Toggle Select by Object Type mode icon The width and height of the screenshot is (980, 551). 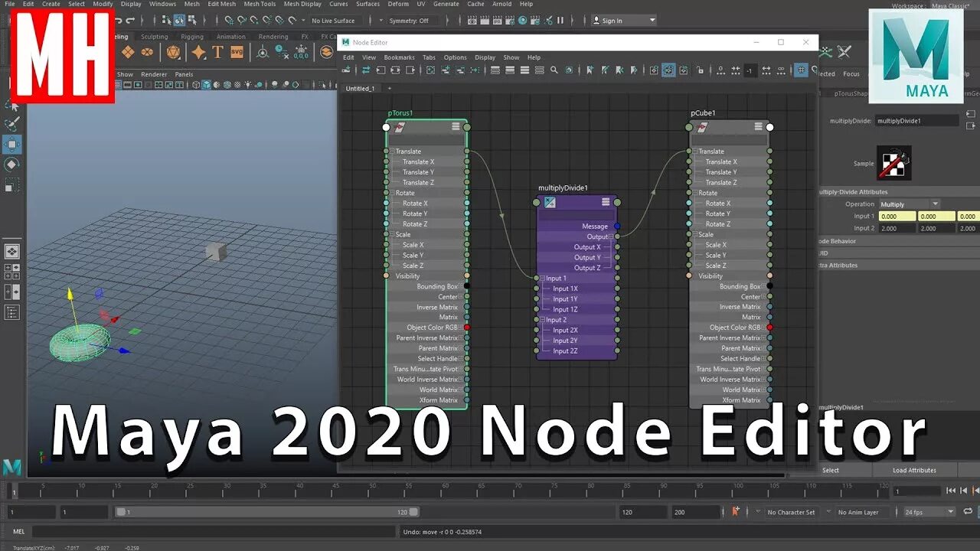178,21
